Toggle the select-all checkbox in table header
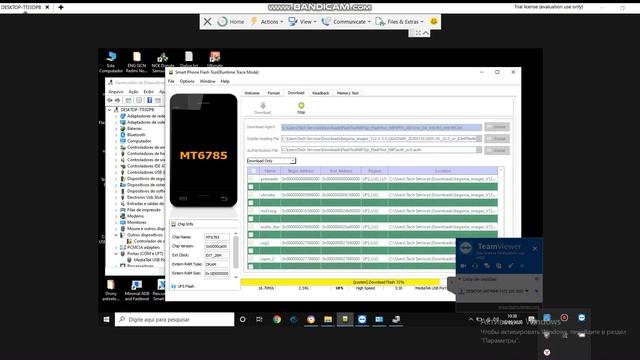640x360 pixels. pyautogui.click(x=254, y=171)
